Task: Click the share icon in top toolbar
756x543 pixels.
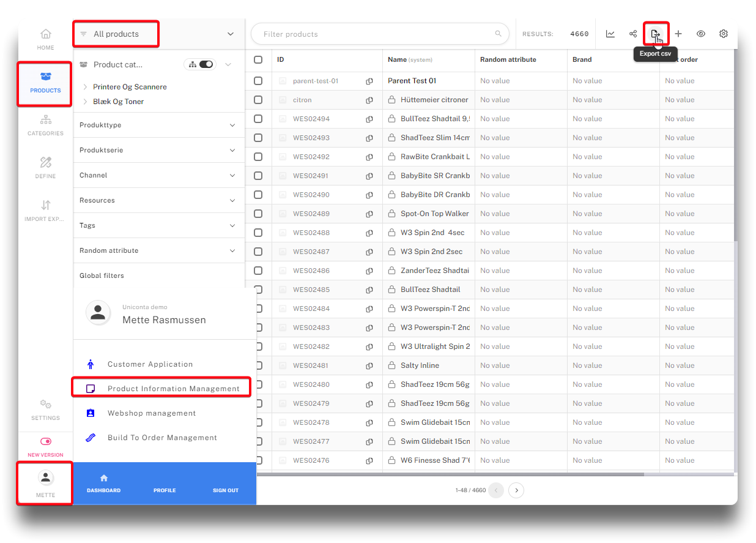Action: tap(633, 34)
